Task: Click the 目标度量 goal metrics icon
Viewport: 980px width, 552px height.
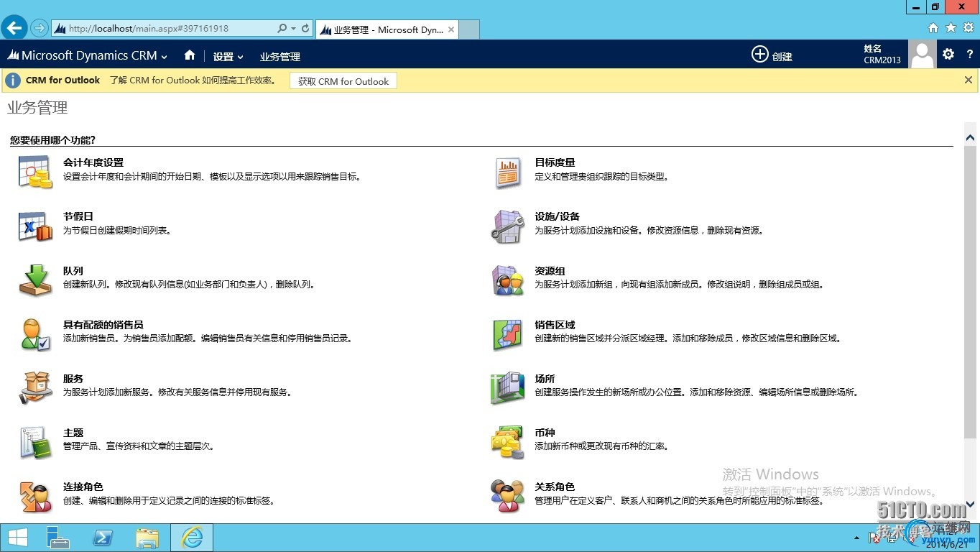Action: 508,172
